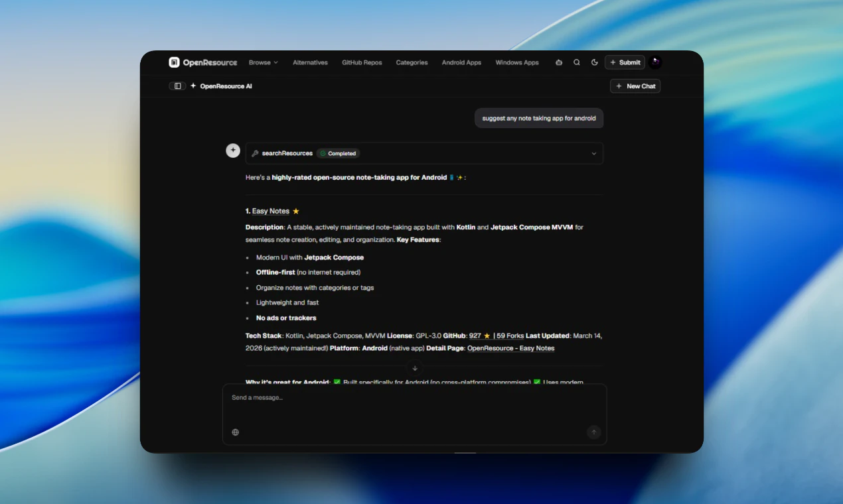The width and height of the screenshot is (843, 504).
Task: Toggle the chat sidebar panel icon
Action: pos(177,86)
